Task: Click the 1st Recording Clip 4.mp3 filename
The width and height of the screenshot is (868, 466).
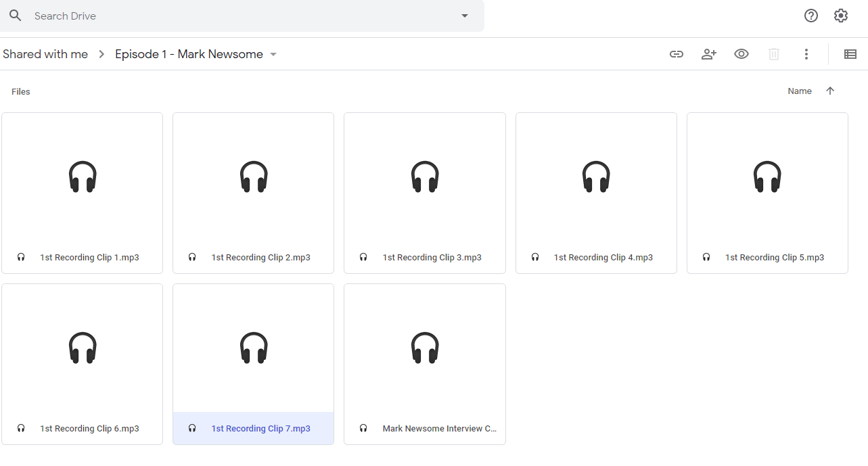Action: point(603,258)
